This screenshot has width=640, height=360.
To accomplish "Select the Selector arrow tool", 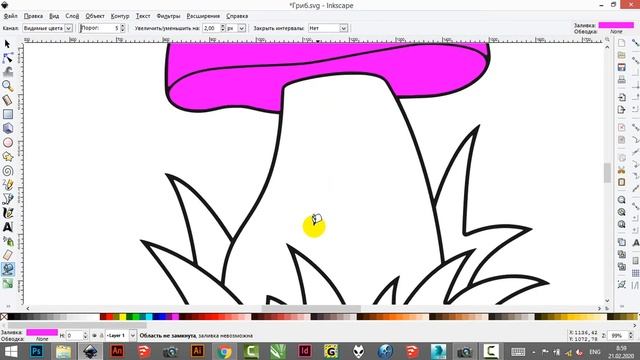I will pyautogui.click(x=7, y=44).
